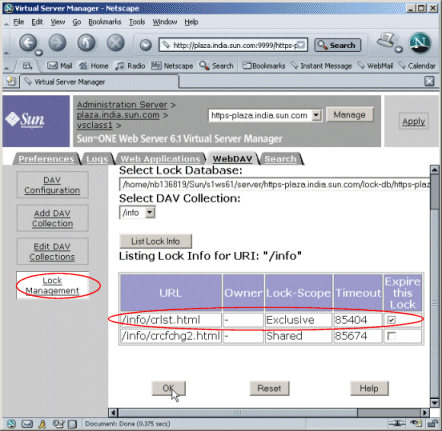The image size is (442, 431).
Task: Switch to the Preferences tab
Action: (46, 159)
